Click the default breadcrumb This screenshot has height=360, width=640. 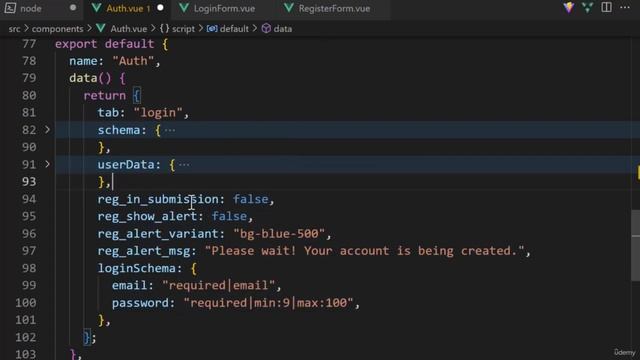(234, 29)
